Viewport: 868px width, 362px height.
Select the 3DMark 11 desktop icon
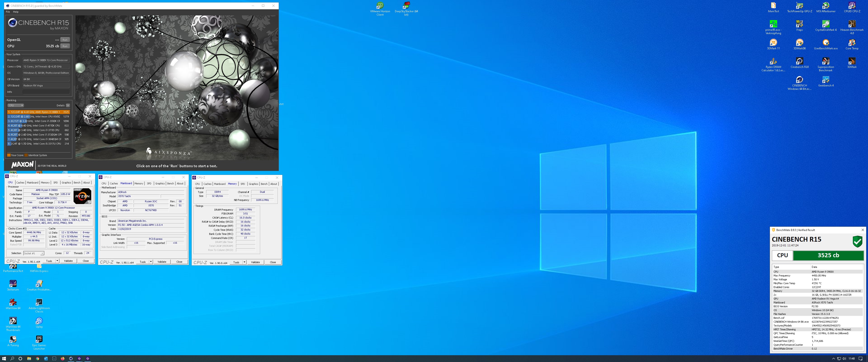(x=773, y=45)
